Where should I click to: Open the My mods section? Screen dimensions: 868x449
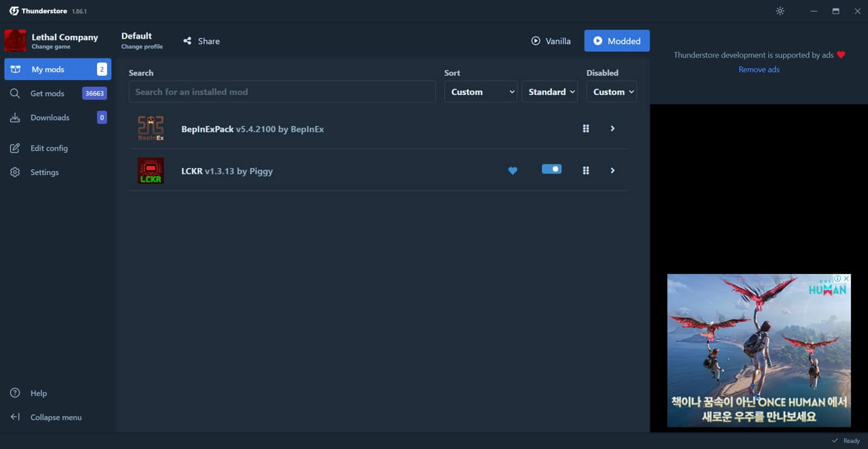pos(58,69)
